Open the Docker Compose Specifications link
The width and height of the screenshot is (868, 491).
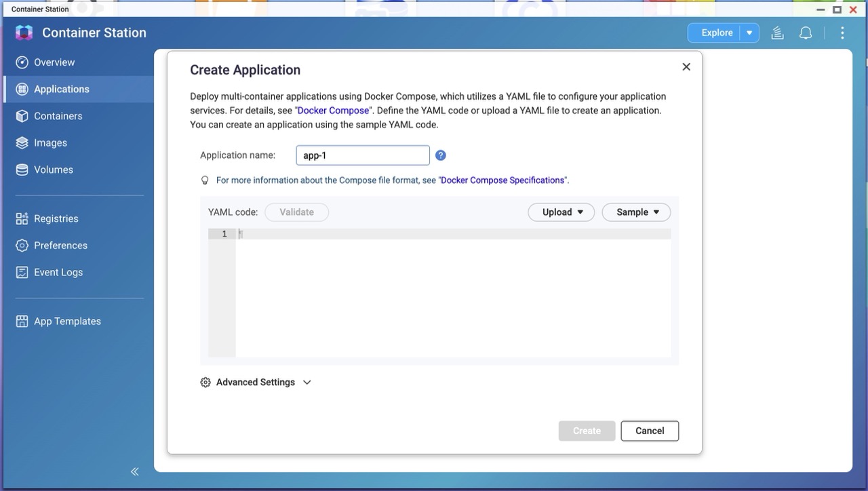[502, 180]
